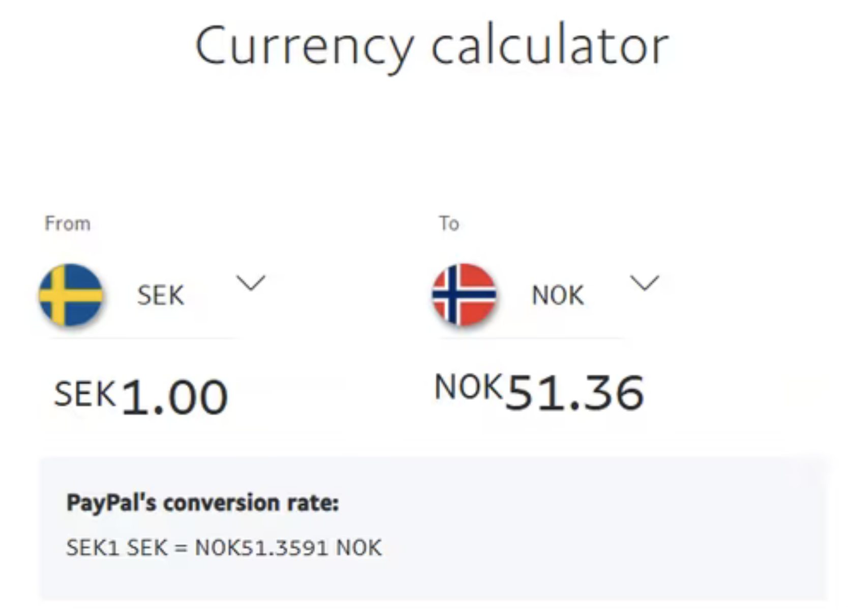Click the underline below SEK selector

[145, 338]
